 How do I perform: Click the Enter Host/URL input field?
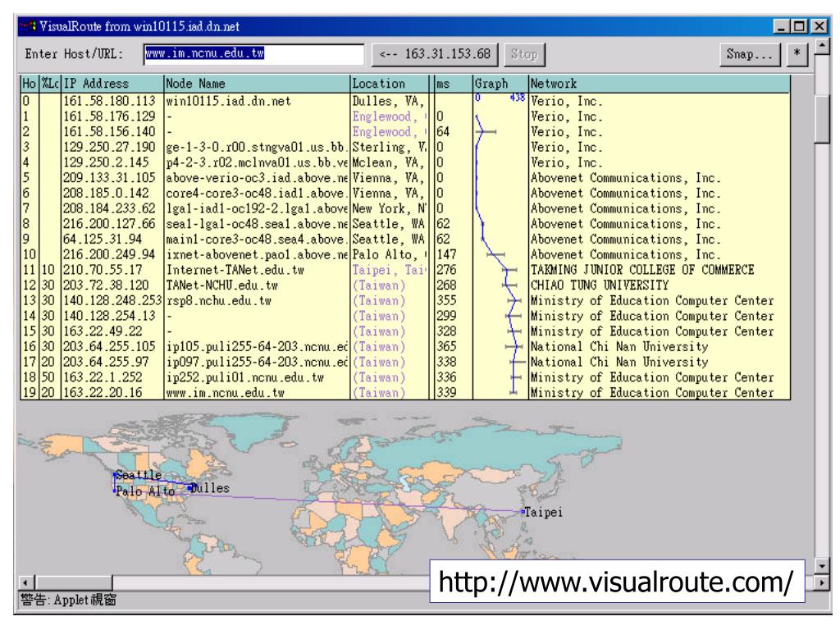click(254, 54)
